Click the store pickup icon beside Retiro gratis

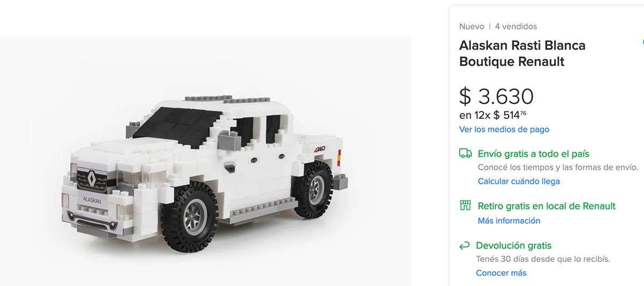465,206
